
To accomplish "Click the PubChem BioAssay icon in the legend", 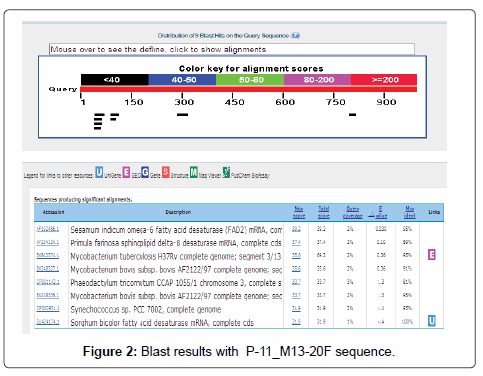I will point(226,172).
